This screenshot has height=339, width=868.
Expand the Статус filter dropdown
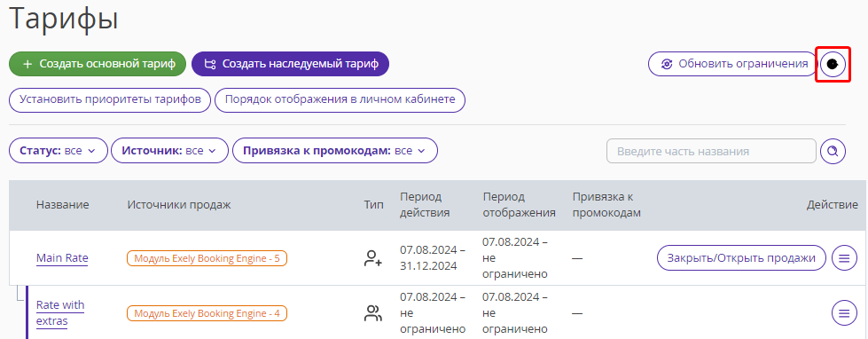point(59,151)
